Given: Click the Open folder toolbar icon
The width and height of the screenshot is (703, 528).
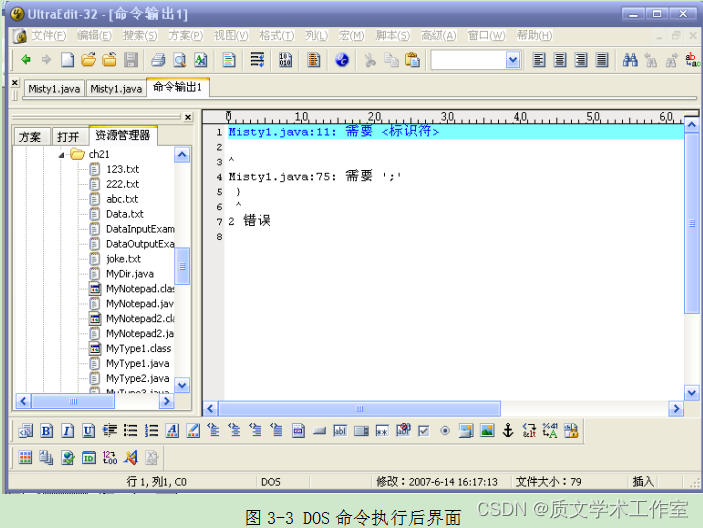Looking at the screenshot, I should click(x=89, y=60).
